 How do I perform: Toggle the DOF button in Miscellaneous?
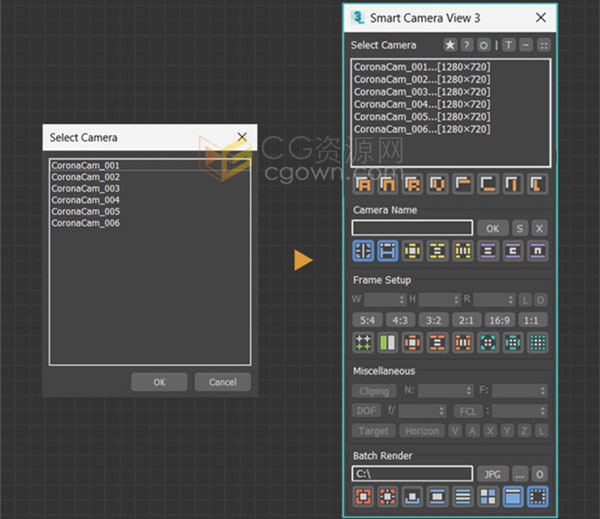[x=366, y=411]
